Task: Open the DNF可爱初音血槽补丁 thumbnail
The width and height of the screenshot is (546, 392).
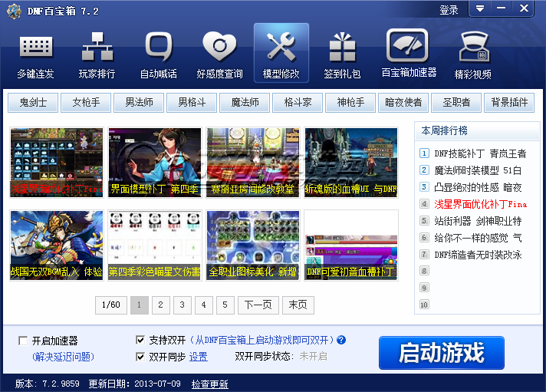Action: (351, 245)
